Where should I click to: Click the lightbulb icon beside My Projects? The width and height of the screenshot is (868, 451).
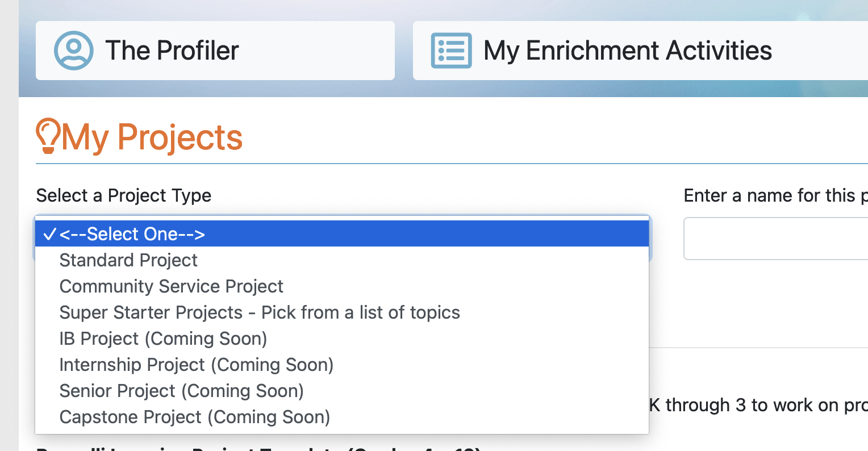(48, 136)
